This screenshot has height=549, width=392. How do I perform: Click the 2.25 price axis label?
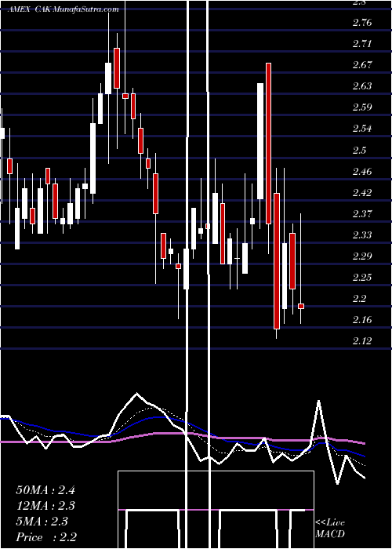(x=362, y=278)
